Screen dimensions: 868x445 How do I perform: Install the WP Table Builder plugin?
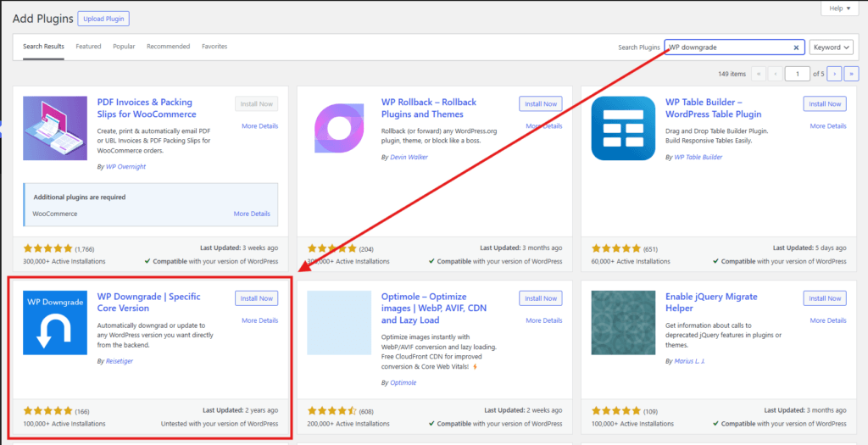click(825, 104)
